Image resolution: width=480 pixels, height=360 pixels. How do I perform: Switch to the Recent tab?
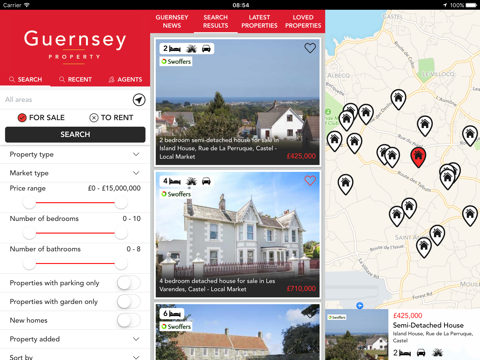point(75,79)
